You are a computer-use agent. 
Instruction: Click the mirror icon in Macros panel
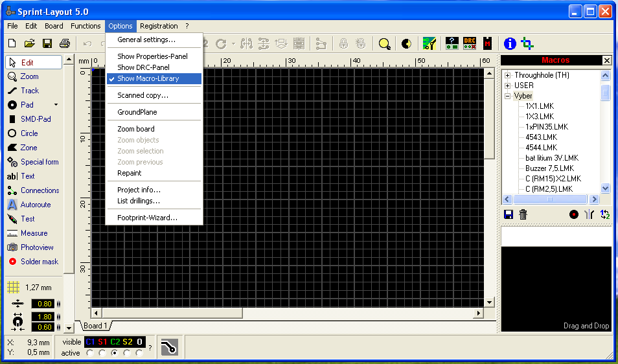coord(589,214)
